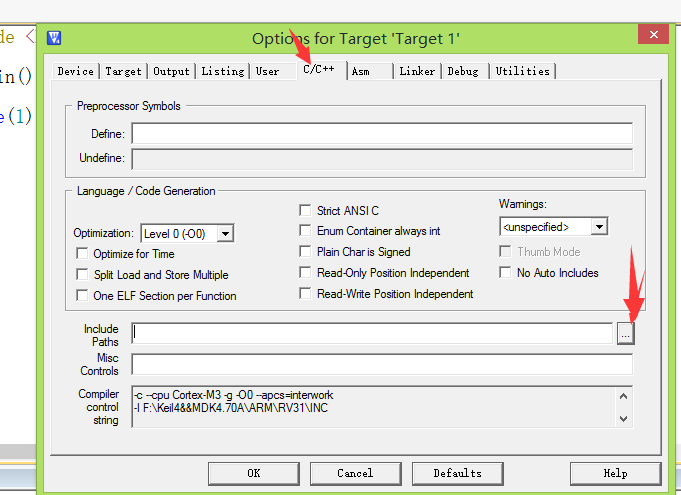Image resolution: width=681 pixels, height=495 pixels.
Task: Click the OK button
Action: [254, 473]
